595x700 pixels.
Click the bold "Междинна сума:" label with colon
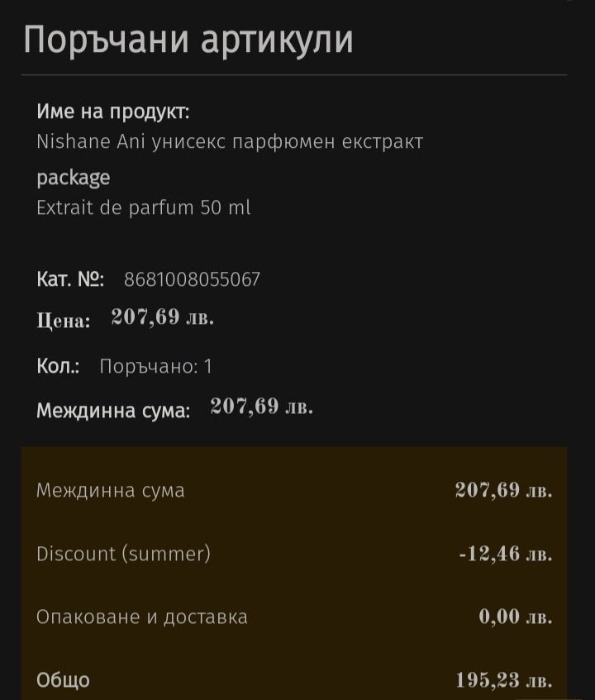click(113, 410)
